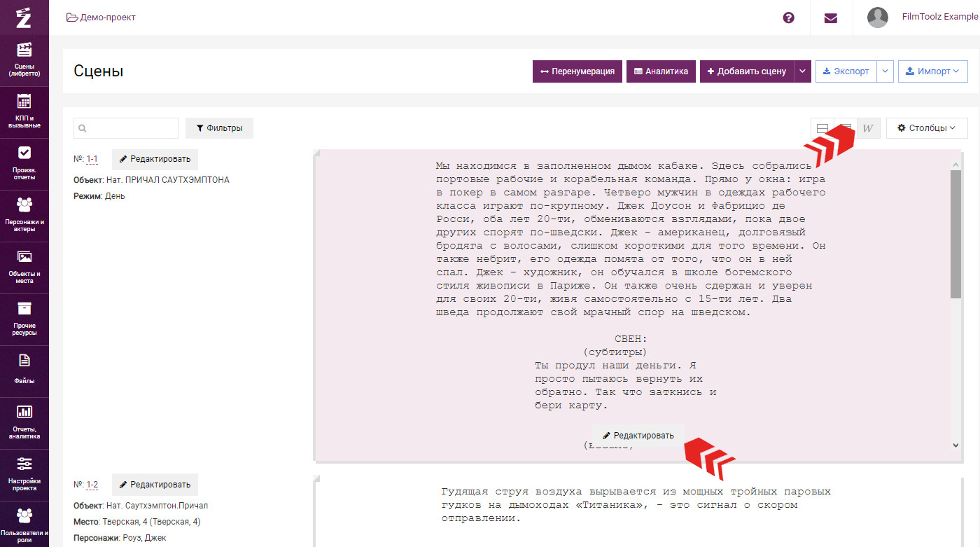Open the Файлы sidebar section
980x547 pixels.
(24, 371)
